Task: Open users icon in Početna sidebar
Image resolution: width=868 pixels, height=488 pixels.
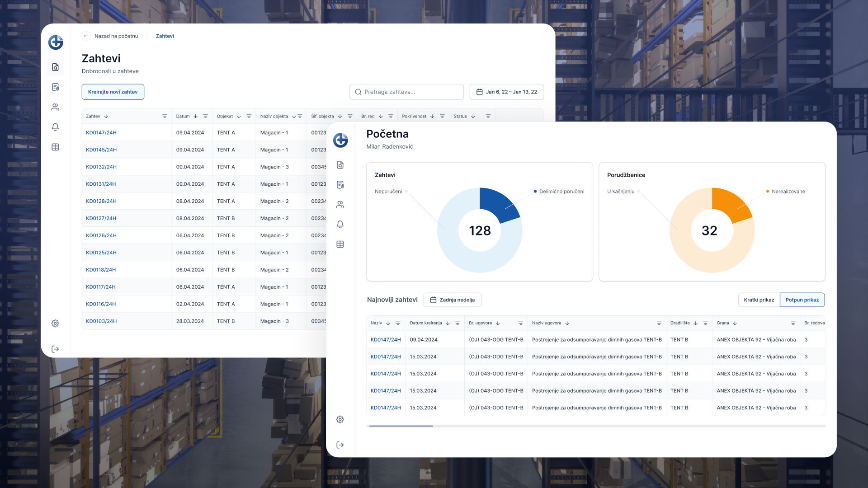Action: tap(340, 205)
